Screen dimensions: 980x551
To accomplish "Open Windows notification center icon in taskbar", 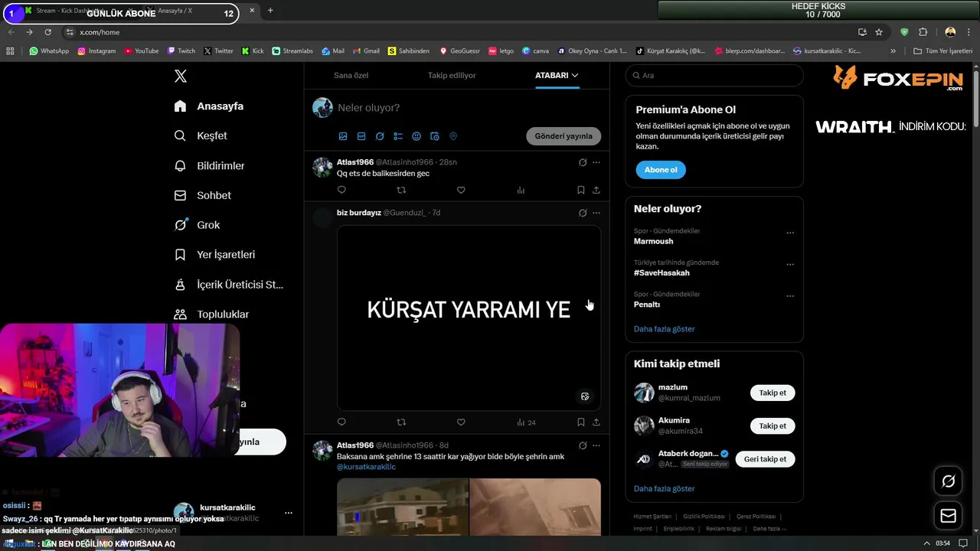I will coord(963,543).
